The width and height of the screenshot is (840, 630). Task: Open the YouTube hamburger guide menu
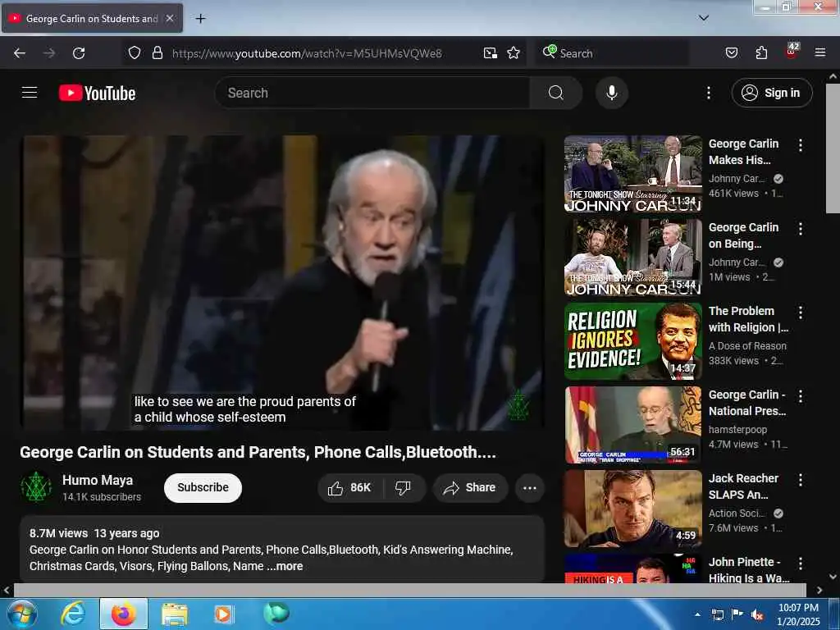[x=30, y=93]
